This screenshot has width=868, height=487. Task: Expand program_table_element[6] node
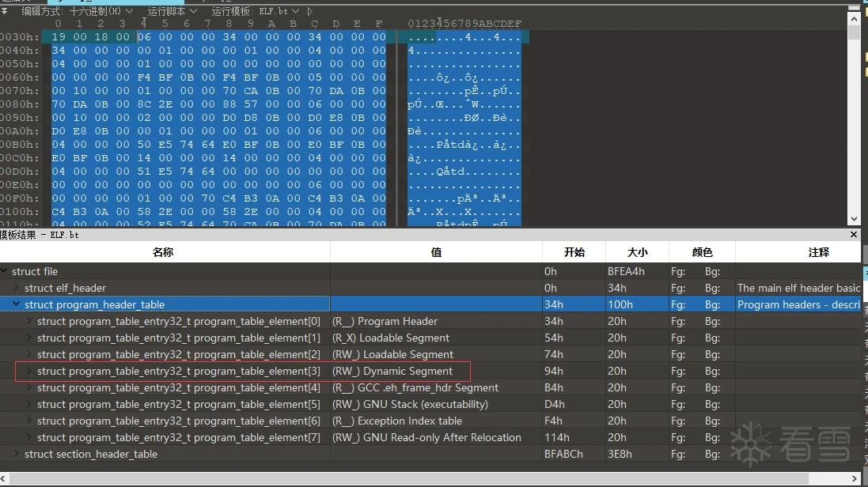pyautogui.click(x=28, y=421)
